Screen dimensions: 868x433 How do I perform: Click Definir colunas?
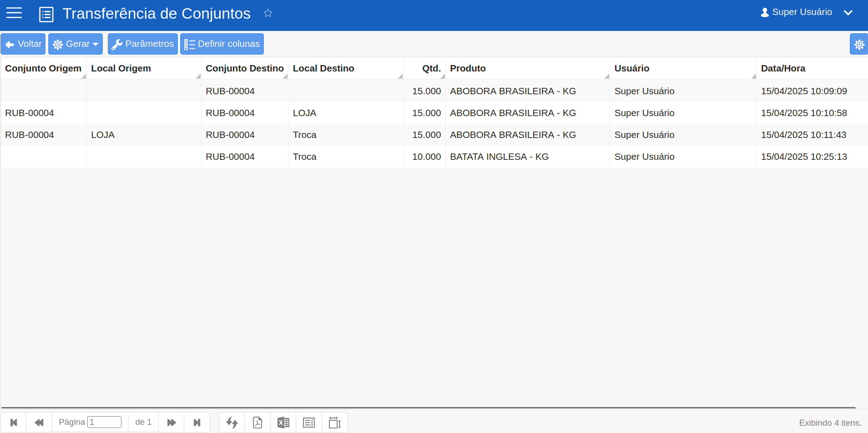[222, 44]
